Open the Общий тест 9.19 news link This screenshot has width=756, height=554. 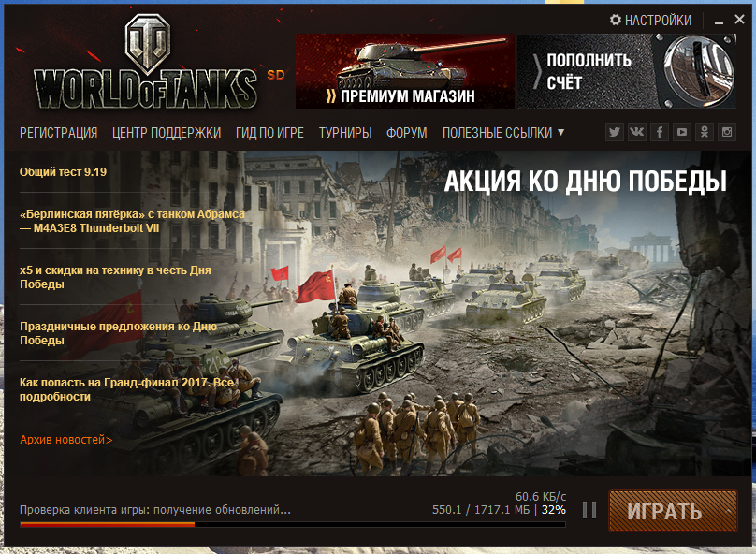coord(64,172)
